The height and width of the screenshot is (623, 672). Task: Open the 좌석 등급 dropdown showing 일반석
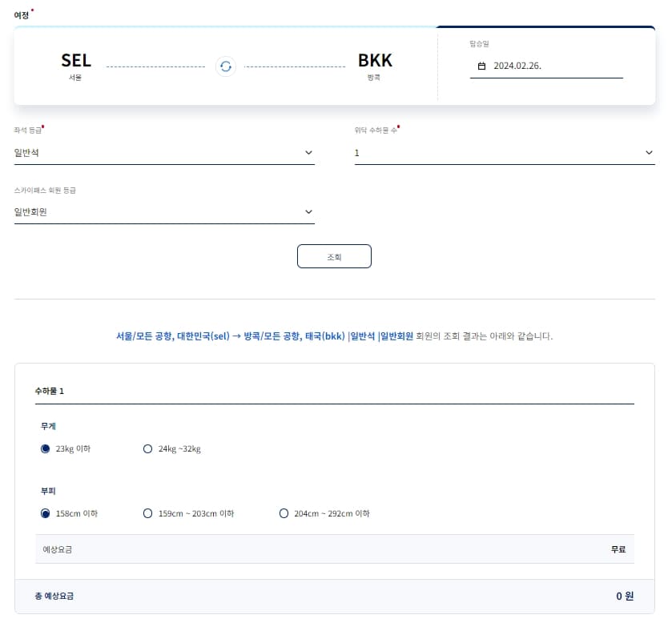coord(160,152)
